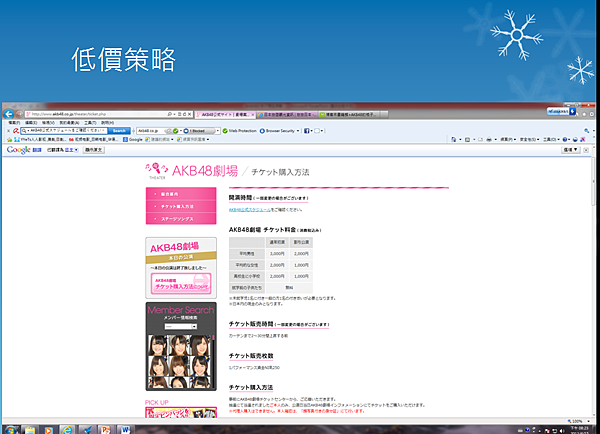The width and height of the screenshot is (600, 434).
Task: Click the blue Search button
Action: point(119,131)
